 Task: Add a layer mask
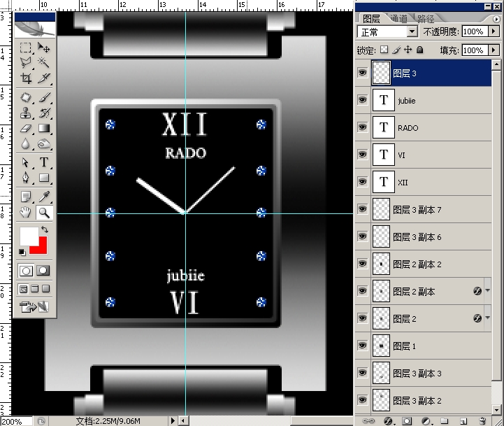[x=407, y=421]
